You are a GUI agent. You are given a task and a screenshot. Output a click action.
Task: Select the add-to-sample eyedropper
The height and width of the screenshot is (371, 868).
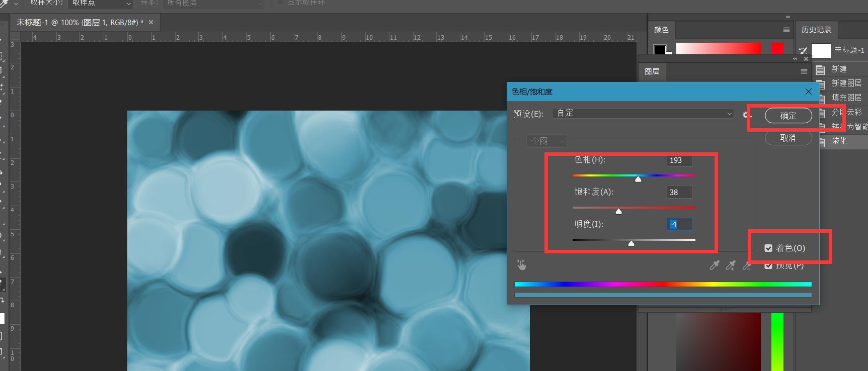coord(731,265)
